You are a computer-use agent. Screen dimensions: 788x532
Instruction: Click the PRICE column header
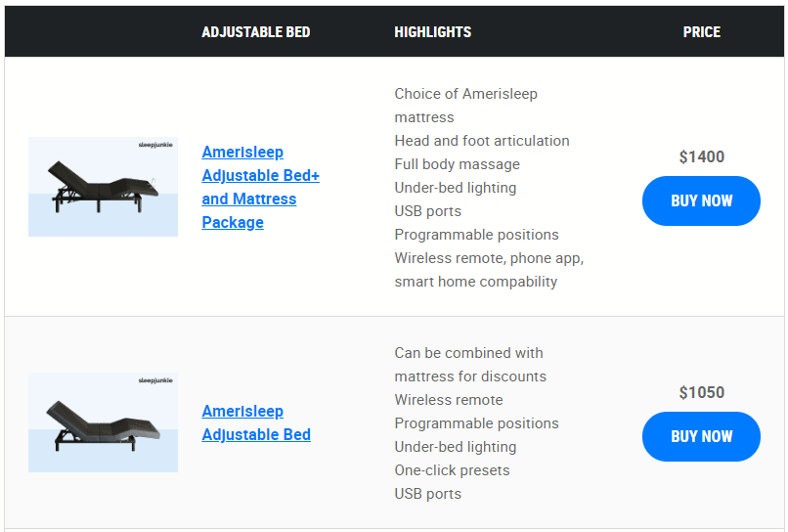[701, 32]
